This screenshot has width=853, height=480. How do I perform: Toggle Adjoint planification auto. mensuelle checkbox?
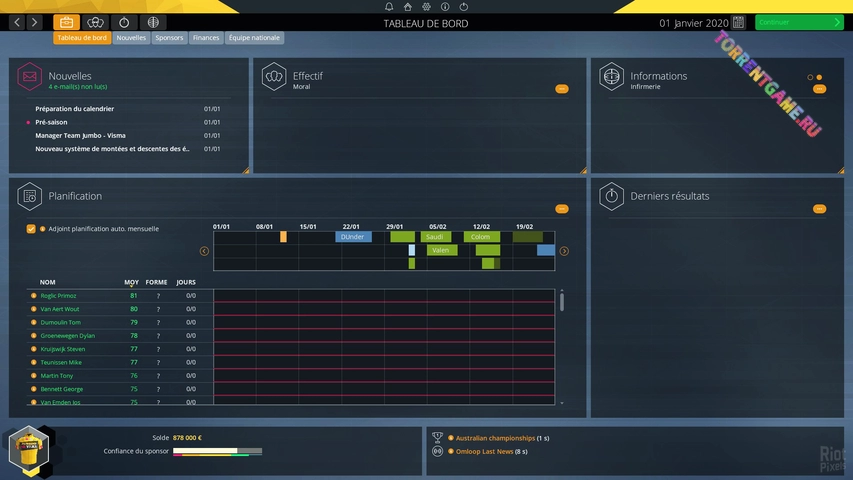click(31, 229)
